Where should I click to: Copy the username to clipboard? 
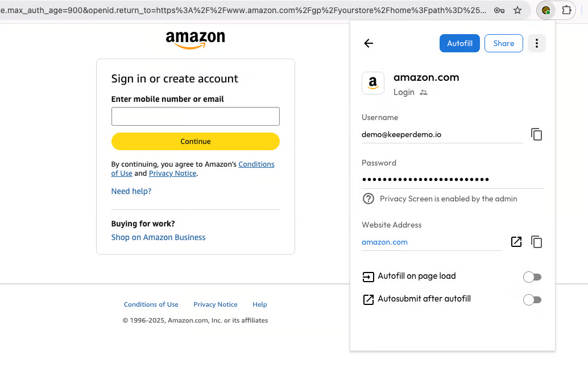[x=536, y=134]
